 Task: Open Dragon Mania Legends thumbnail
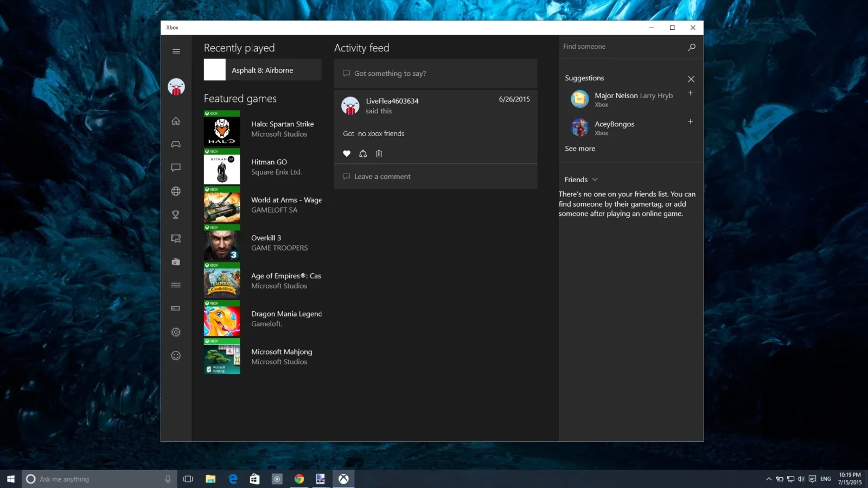222,318
